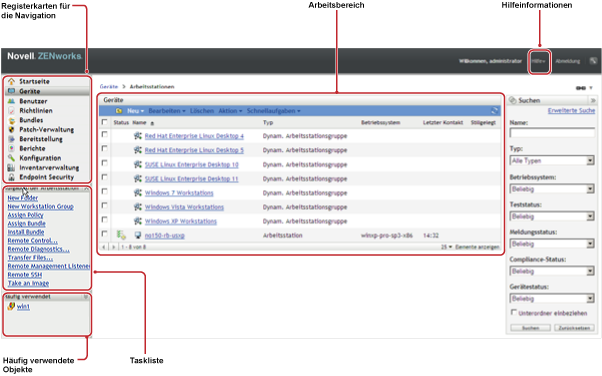Toggle the select-all checkbox in header
602x376 pixels.
click(104, 122)
